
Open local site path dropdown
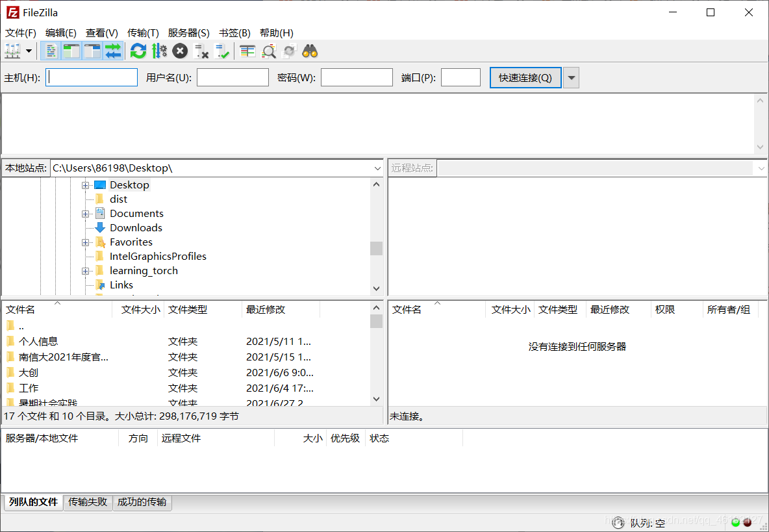point(377,168)
